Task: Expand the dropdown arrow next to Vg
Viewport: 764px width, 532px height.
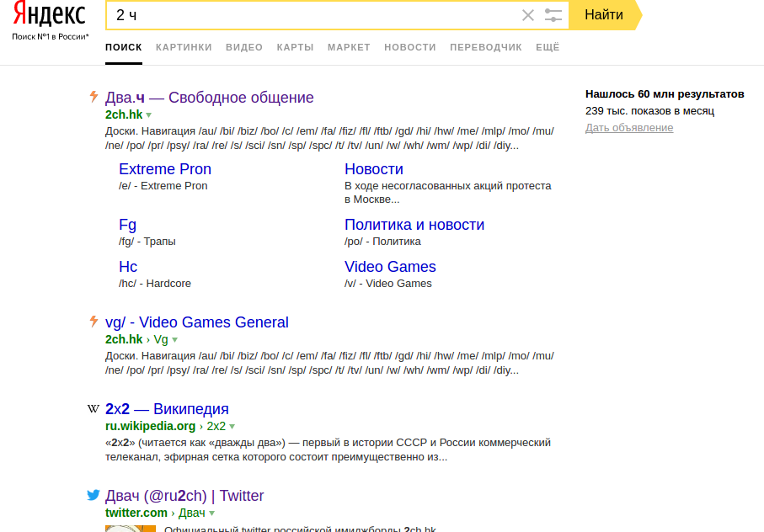Action: [x=175, y=340]
